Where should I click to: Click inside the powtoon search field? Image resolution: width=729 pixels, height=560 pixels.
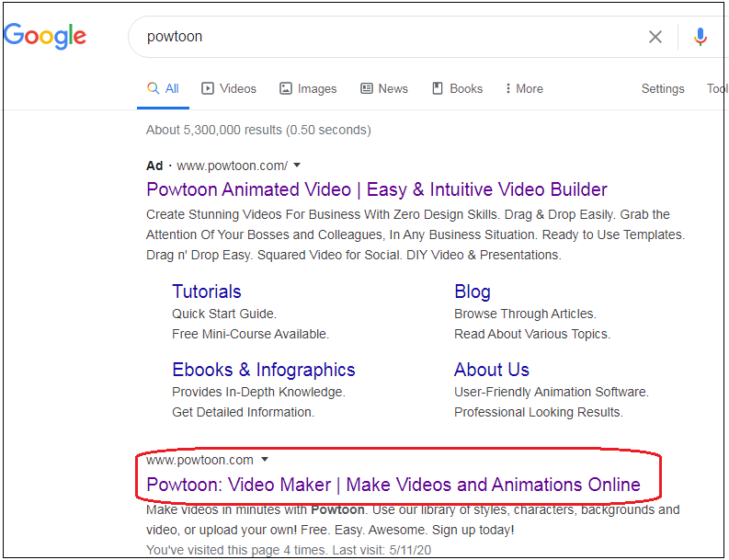[395, 37]
